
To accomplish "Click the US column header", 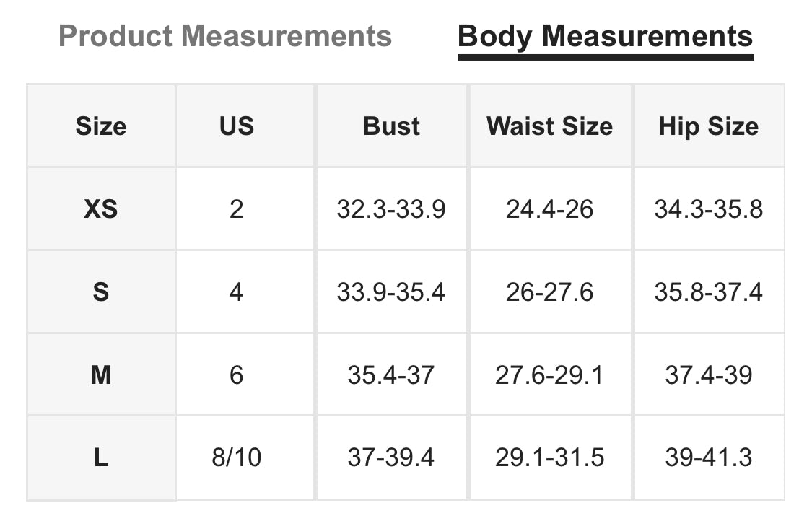I will 237,126.
